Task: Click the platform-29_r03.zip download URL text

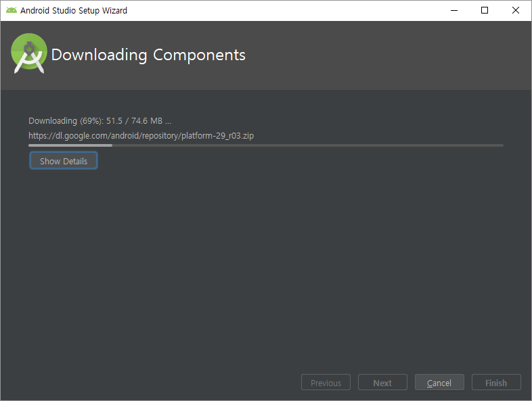Action: coord(141,136)
